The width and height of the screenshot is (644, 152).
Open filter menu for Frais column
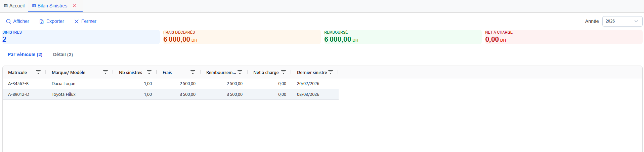coord(193,72)
